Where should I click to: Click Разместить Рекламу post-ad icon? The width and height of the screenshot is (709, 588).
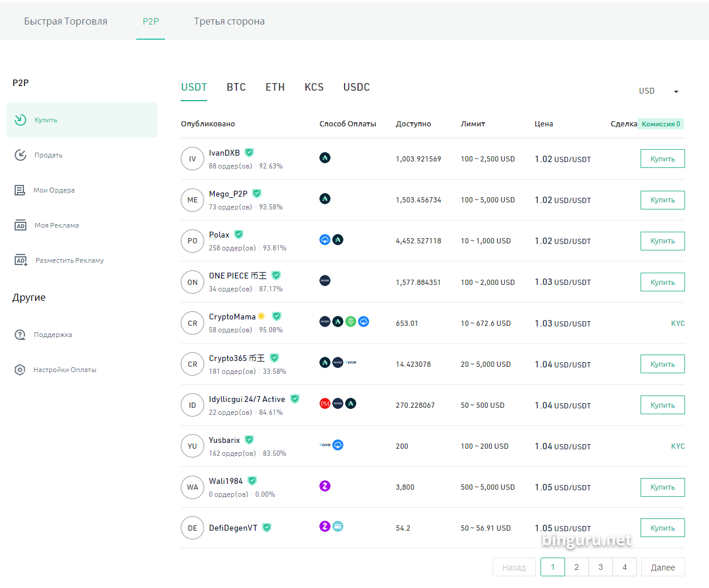(x=21, y=260)
